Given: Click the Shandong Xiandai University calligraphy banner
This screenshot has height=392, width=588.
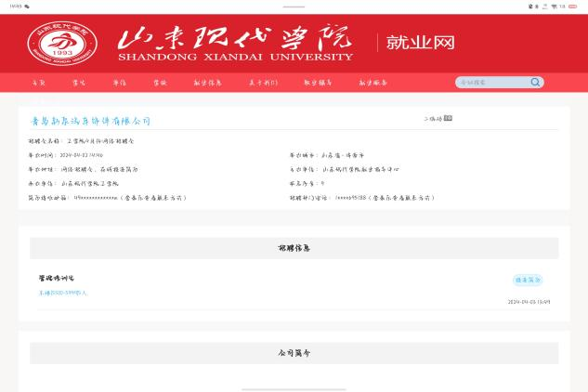Looking at the screenshot, I should pos(236,43).
